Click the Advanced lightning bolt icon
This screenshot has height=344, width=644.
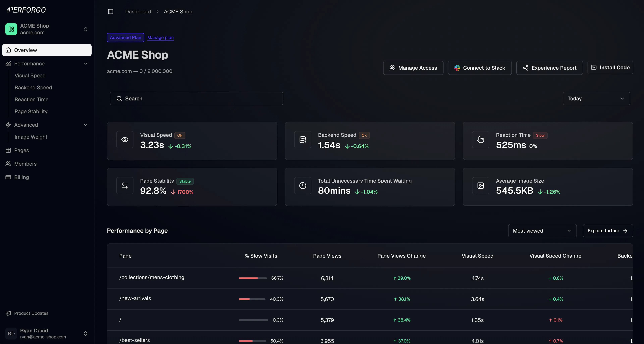(8, 125)
